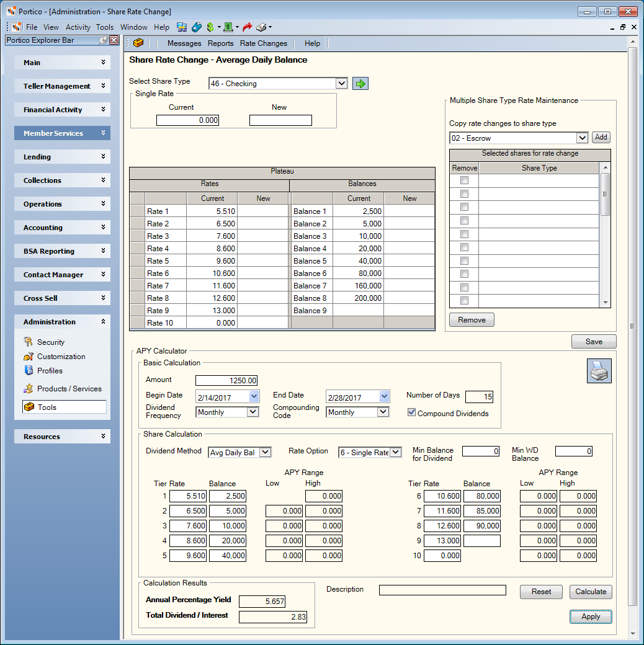Click the blue card reader toolbar icon
Viewport: 644px width, 645px height.
[196, 27]
